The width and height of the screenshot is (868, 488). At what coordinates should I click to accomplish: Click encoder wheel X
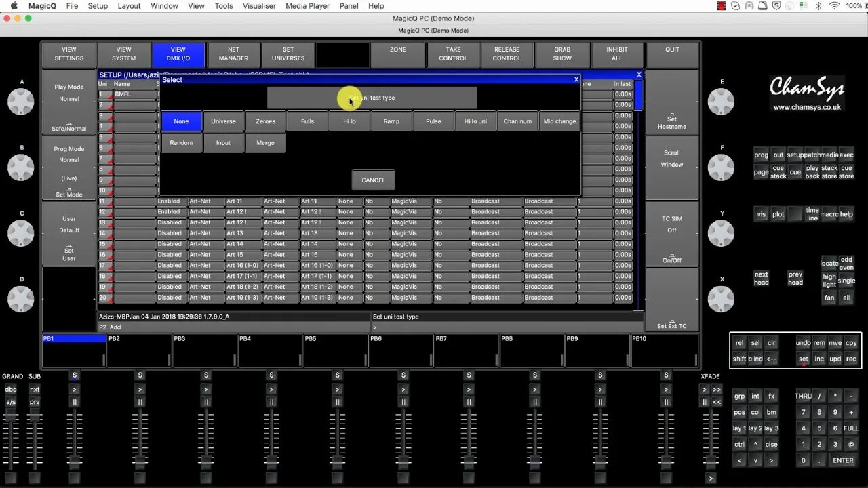(x=721, y=299)
